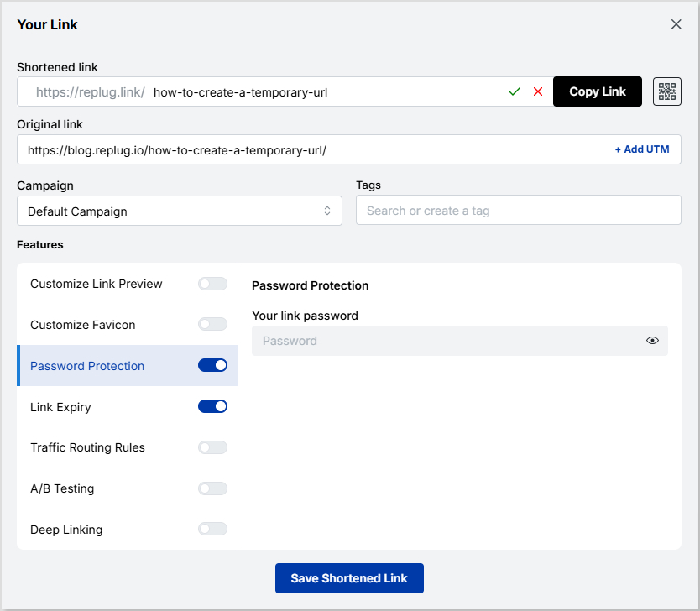Click the link Password input field
This screenshot has height=611, width=700.
[460, 341]
